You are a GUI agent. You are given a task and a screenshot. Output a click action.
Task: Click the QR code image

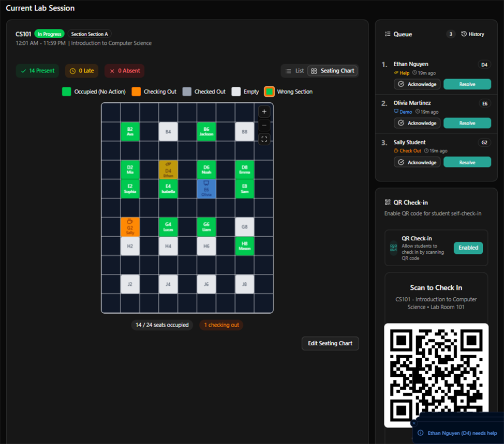point(436,375)
